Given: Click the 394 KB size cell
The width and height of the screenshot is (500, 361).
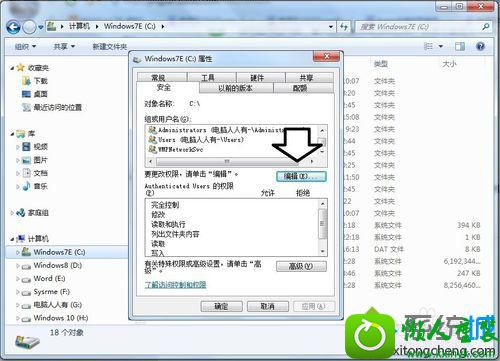Looking at the screenshot, I should (x=468, y=225).
